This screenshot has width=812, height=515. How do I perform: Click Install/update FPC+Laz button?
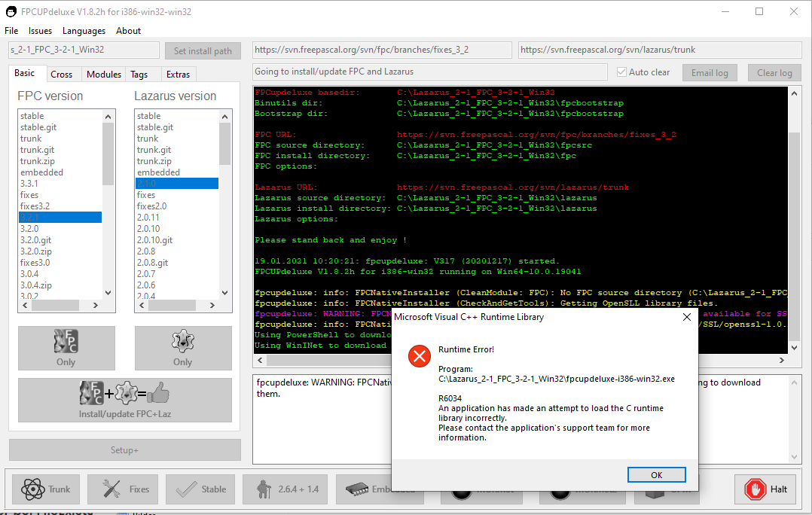[x=125, y=400]
